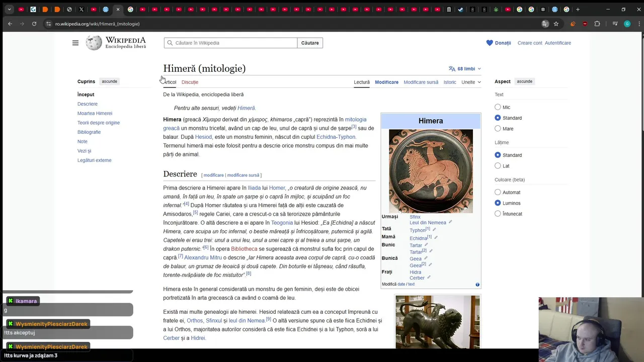
Task: Follow the Iliada link
Action: (x=254, y=188)
